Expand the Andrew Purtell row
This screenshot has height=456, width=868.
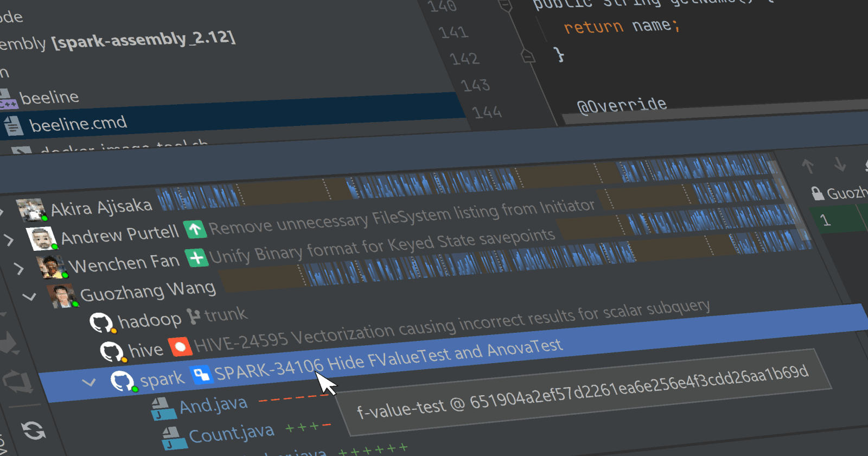coord(9,239)
